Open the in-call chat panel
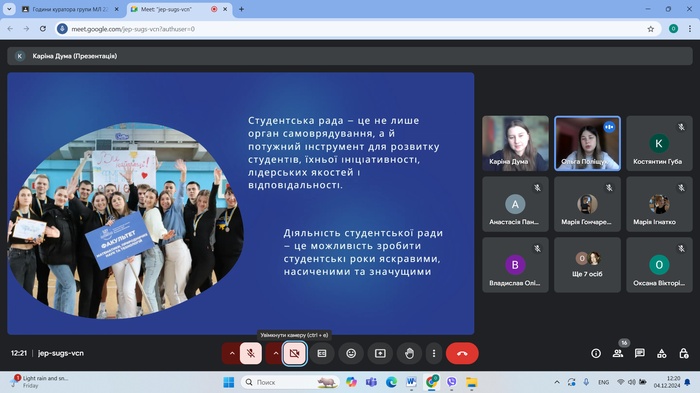Viewport: 700px width, 393px height. click(x=639, y=353)
